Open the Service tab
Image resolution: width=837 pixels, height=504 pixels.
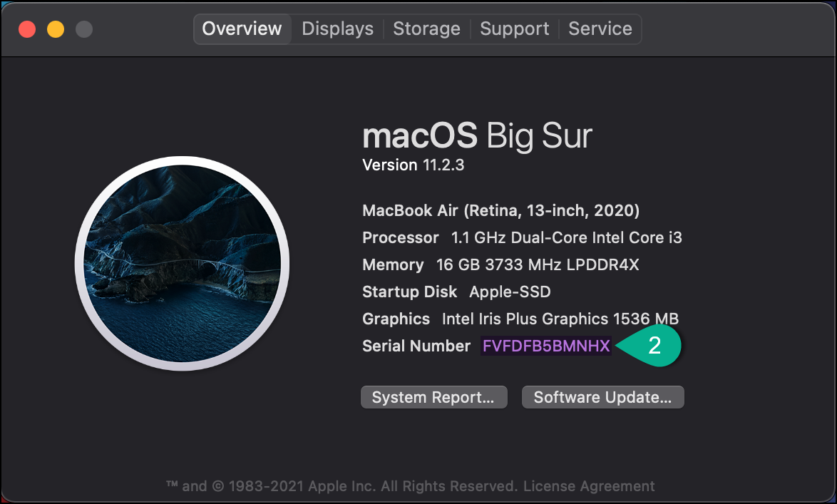pyautogui.click(x=600, y=29)
